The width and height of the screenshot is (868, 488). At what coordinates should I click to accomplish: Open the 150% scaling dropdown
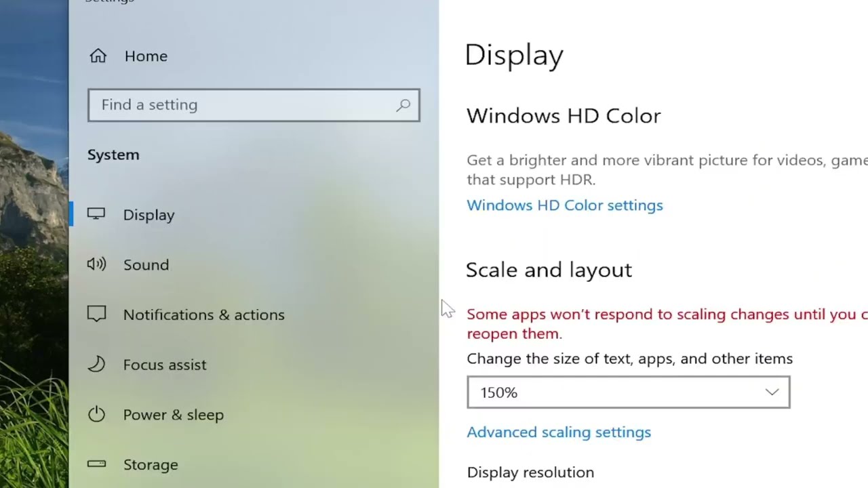coord(629,392)
